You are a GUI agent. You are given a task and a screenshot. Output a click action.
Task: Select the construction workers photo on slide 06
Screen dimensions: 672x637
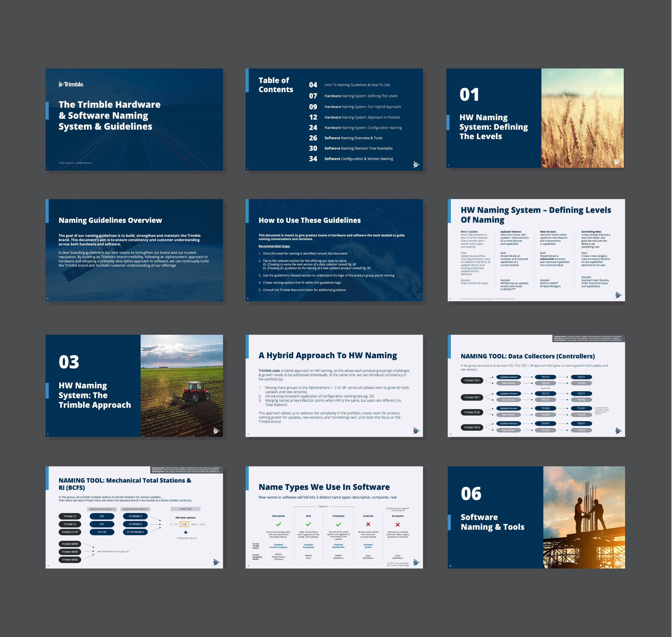(x=584, y=518)
